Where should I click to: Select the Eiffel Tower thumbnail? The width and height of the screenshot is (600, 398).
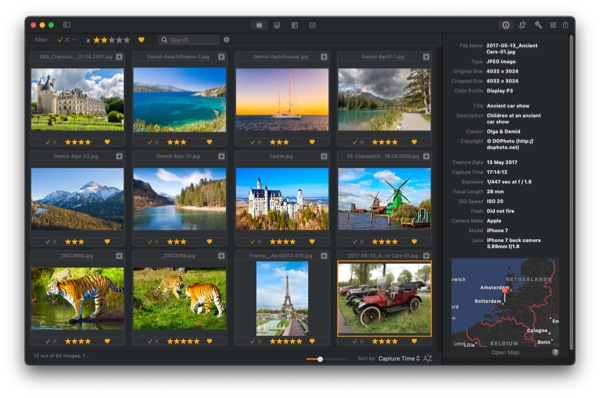click(x=282, y=298)
